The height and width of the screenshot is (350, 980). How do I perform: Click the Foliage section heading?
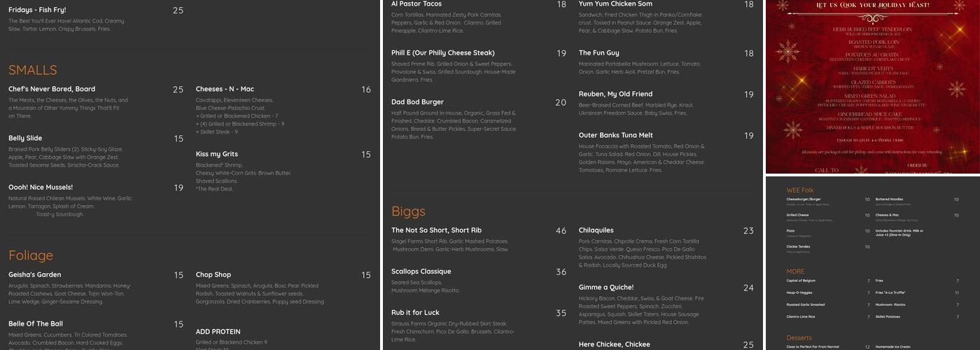pos(31,255)
